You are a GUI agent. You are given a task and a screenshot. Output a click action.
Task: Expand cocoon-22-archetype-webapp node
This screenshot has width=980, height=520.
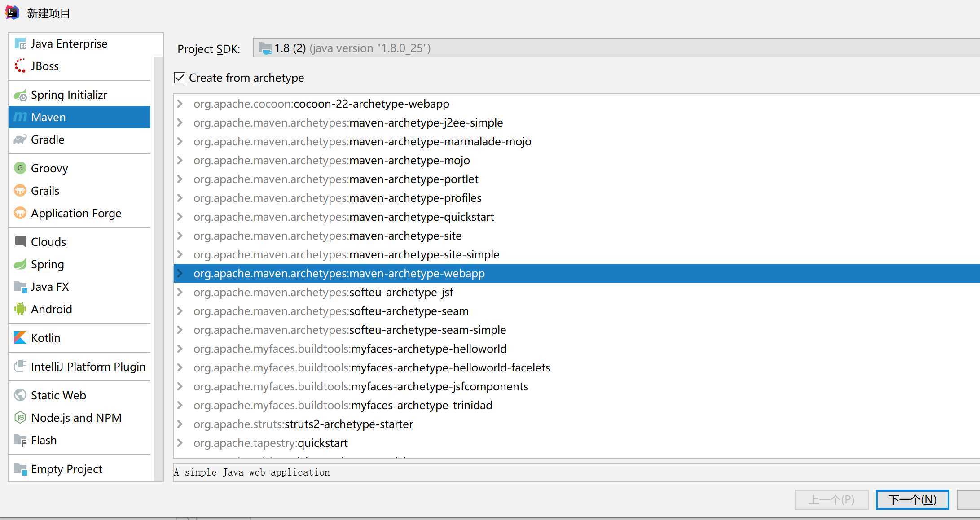[x=180, y=104]
